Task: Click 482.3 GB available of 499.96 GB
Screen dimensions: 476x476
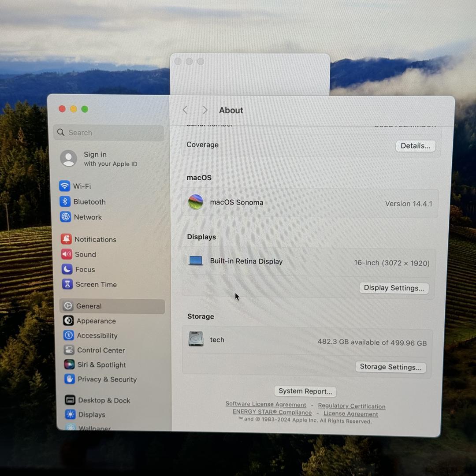Action: (372, 342)
